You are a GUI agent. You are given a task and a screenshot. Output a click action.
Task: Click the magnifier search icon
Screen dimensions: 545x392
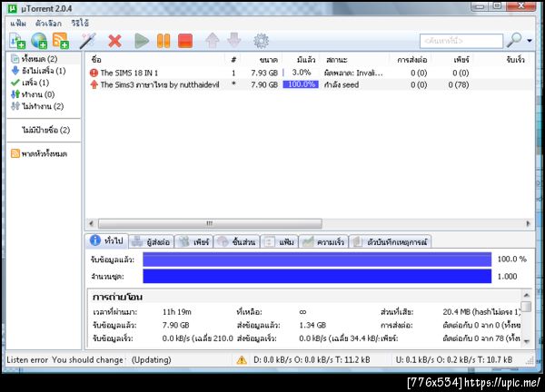click(514, 40)
